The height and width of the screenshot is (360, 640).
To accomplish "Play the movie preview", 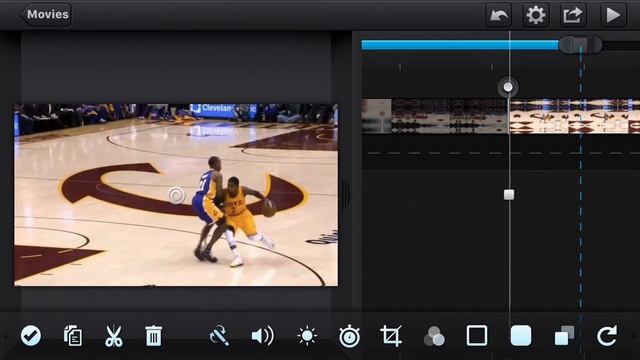I will pos(613,15).
